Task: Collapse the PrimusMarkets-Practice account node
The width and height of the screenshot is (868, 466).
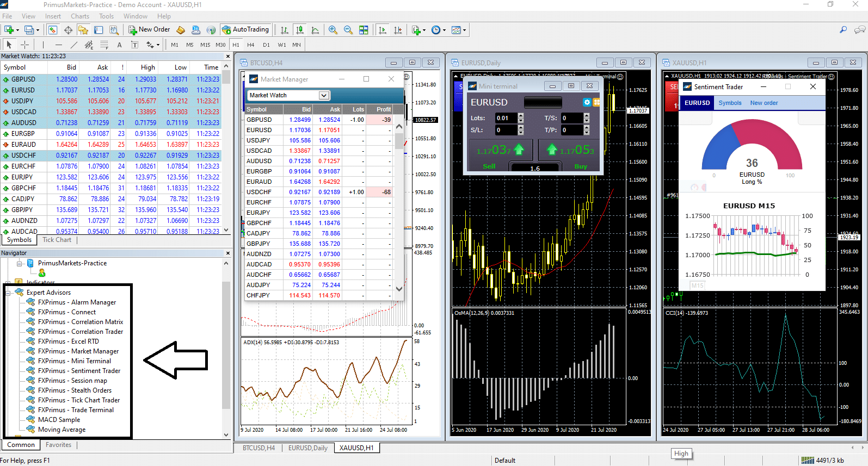Action: 20,263
